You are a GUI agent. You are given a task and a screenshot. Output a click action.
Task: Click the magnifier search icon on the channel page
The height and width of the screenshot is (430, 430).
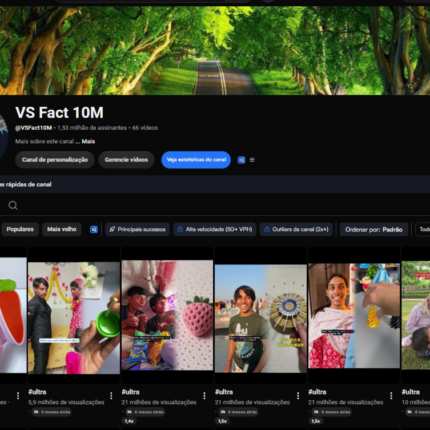click(13, 205)
